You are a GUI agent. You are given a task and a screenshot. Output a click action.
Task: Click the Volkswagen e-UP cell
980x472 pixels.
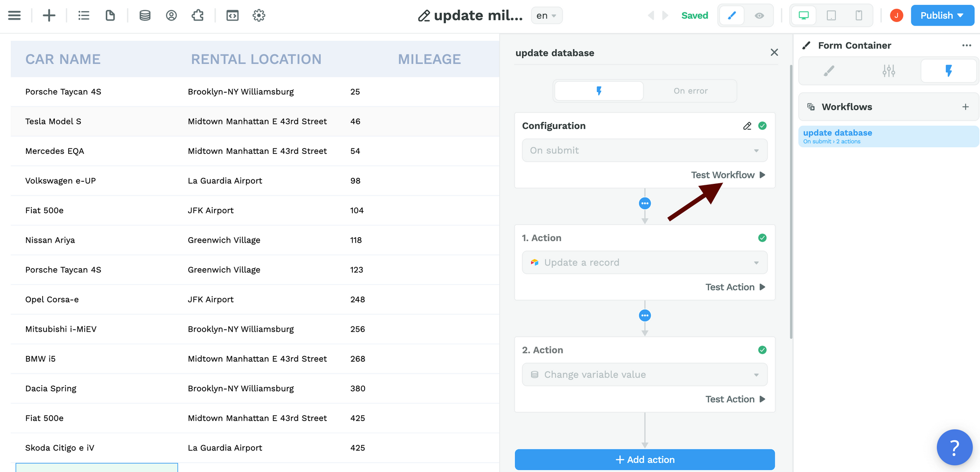pos(60,181)
